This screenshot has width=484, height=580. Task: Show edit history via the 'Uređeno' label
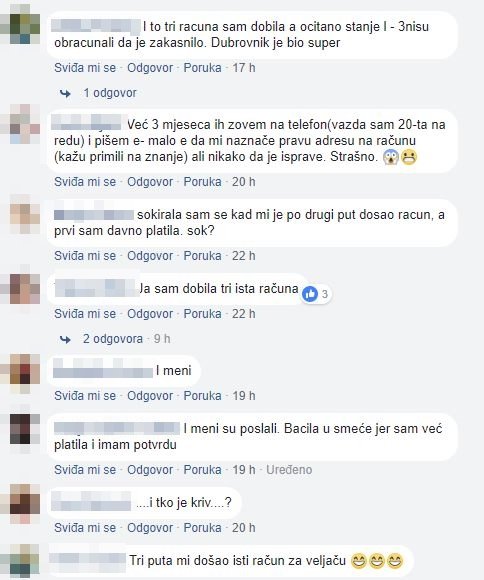point(289,470)
